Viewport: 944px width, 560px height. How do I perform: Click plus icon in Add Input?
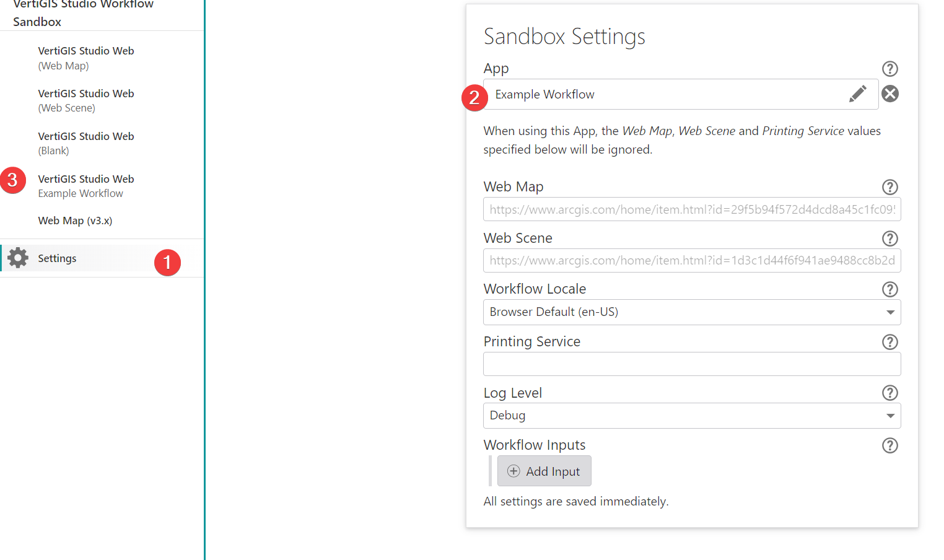[x=514, y=471]
